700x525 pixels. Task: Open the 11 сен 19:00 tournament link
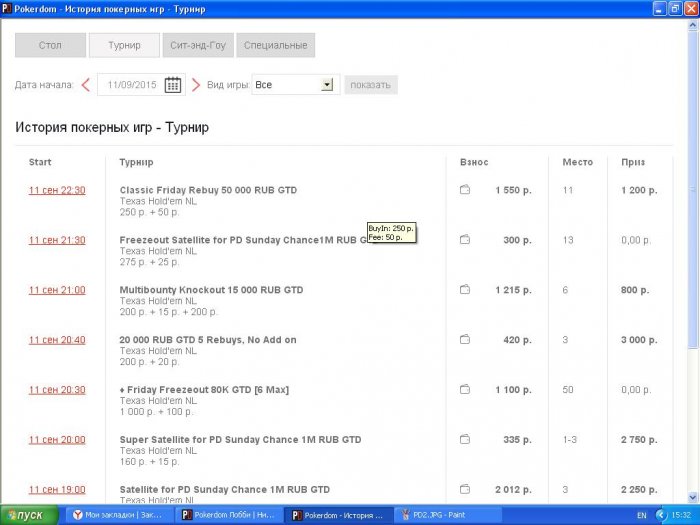click(x=57, y=490)
